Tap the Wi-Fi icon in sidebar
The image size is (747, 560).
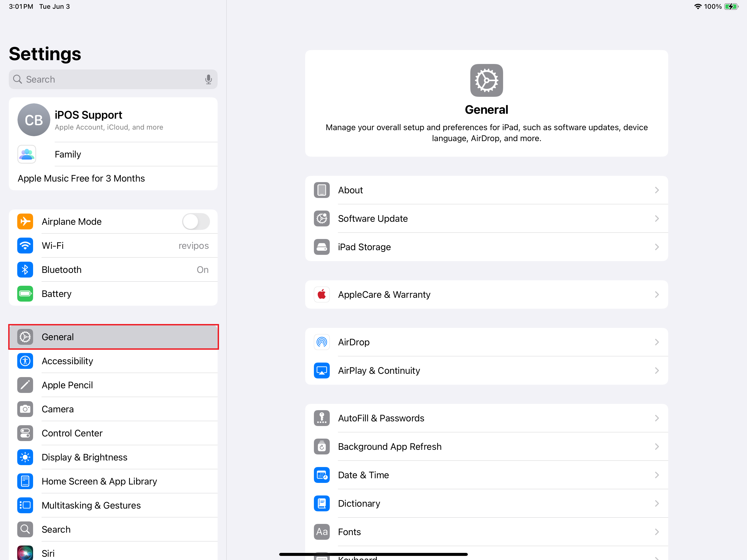click(25, 246)
